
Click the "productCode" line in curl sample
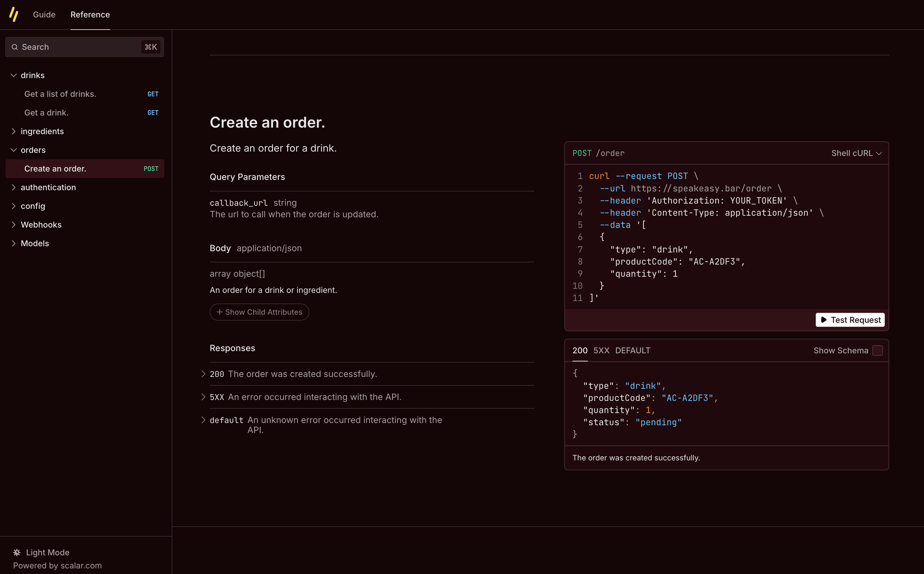tap(678, 261)
